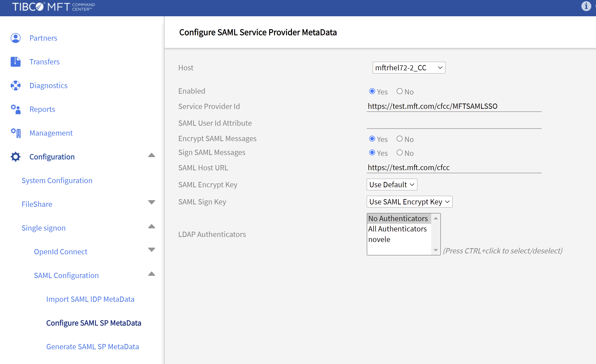Click the Transfers document icon
Image resolution: width=596 pixels, height=364 pixels.
coord(15,62)
